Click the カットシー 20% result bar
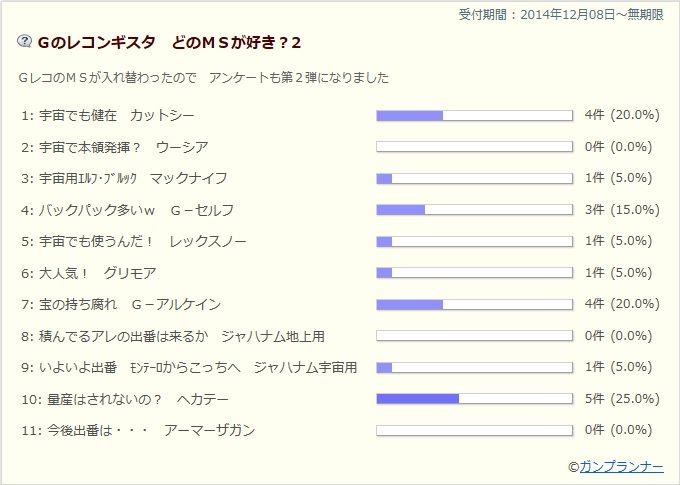 pos(474,115)
